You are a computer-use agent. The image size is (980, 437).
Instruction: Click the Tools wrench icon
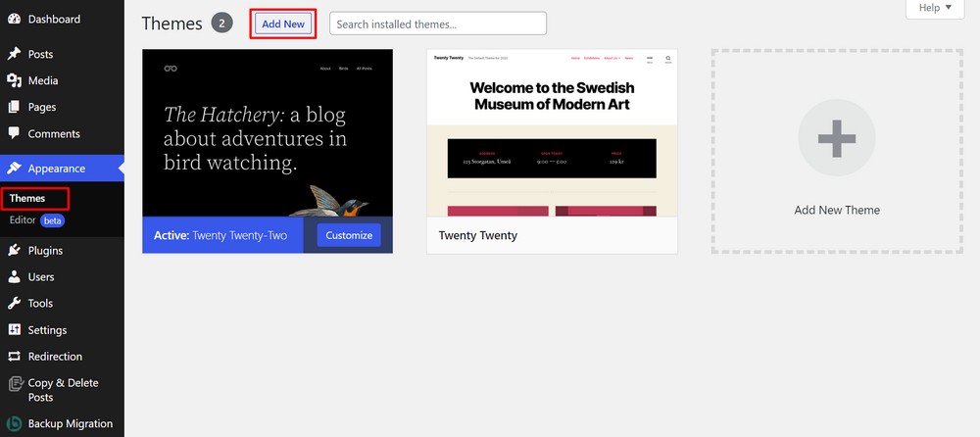(x=14, y=303)
